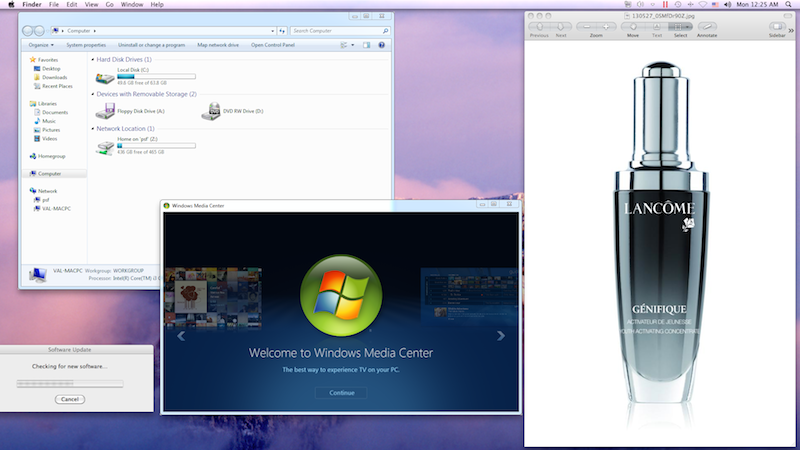
Task: Click left arrow in Windows Media Center
Action: (x=181, y=336)
